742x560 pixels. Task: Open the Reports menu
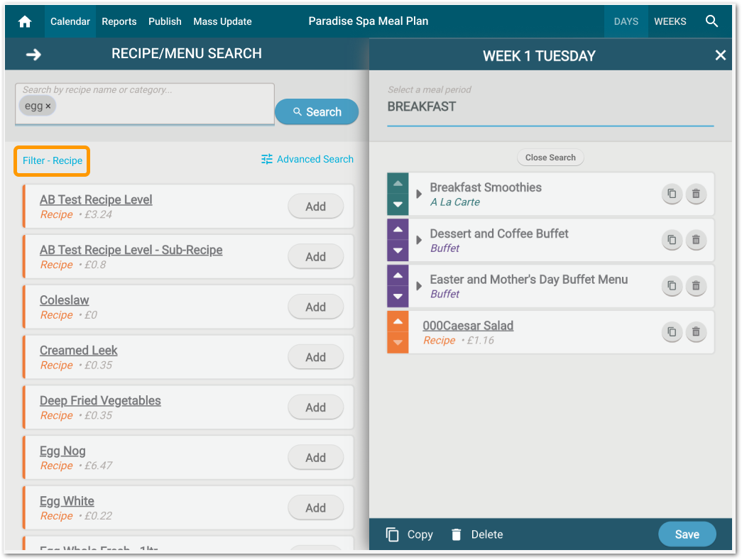119,21
